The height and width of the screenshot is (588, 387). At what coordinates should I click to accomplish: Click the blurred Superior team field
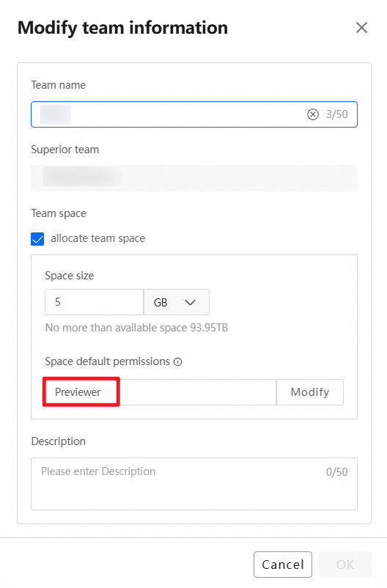194,178
